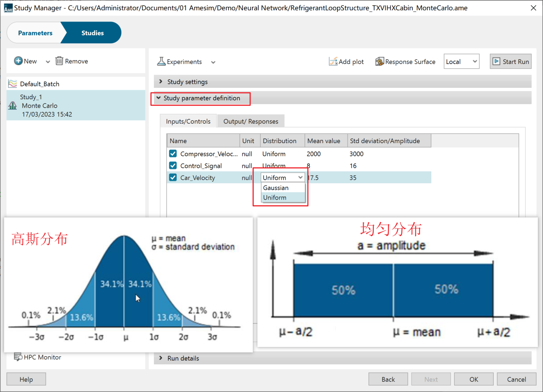Switch to the Parameters step tab
543x392 pixels.
(35, 33)
